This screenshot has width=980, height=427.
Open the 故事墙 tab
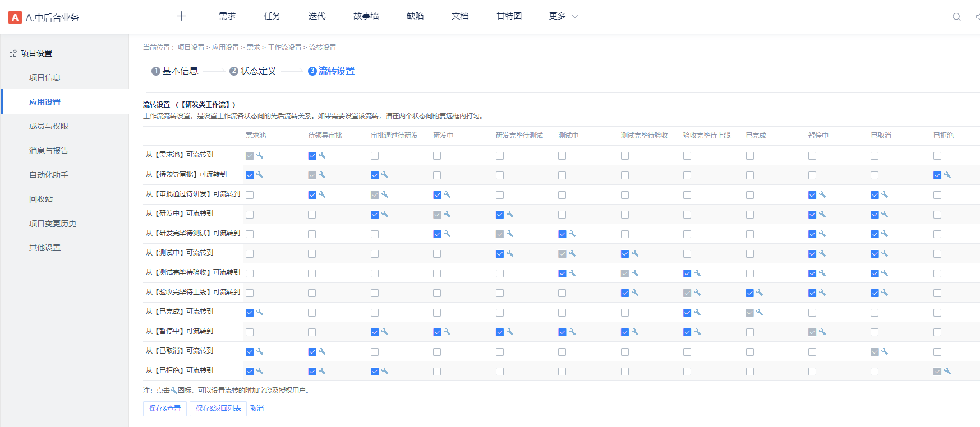tap(366, 16)
